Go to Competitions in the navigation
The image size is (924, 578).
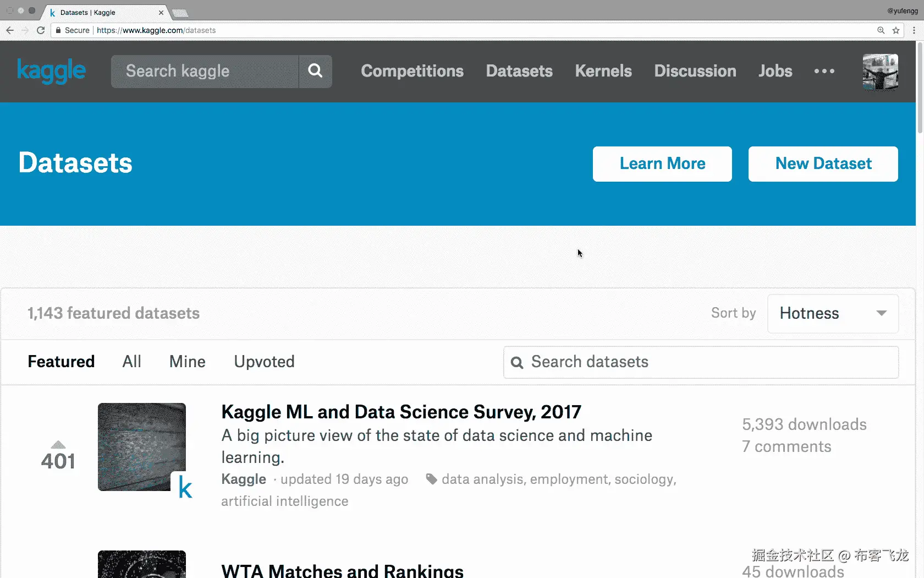[x=412, y=71]
